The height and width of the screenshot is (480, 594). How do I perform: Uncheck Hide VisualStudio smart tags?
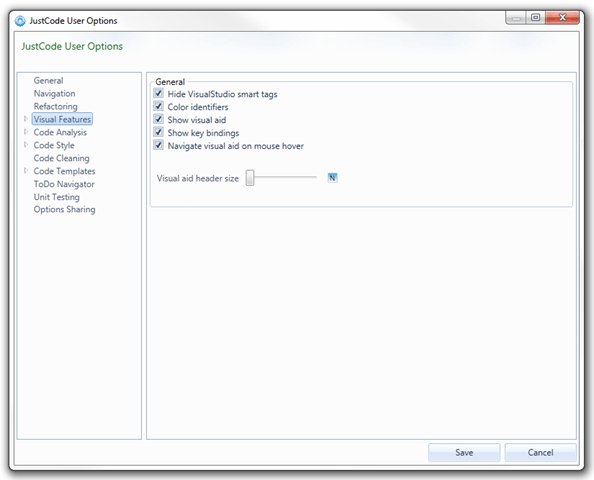[x=158, y=93]
